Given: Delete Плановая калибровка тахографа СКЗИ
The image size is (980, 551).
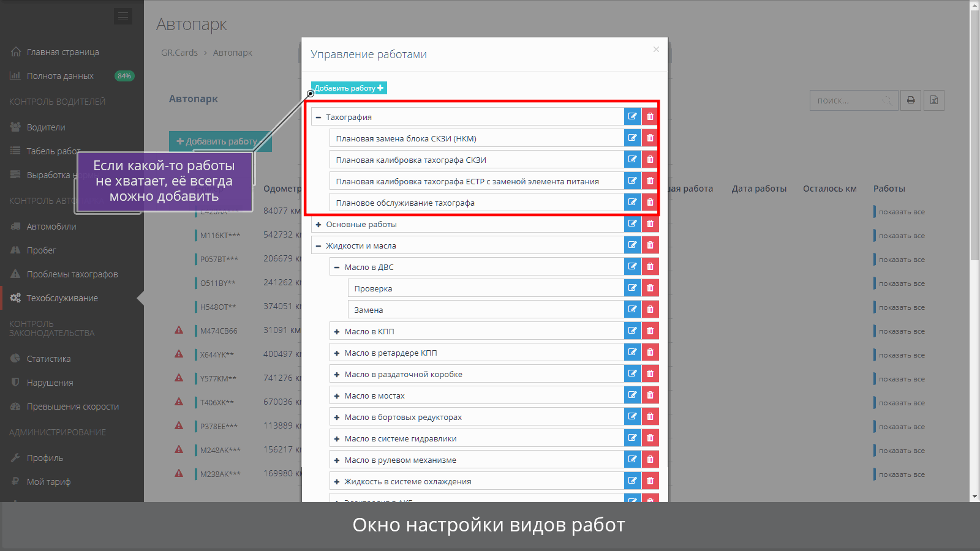Looking at the screenshot, I should (x=650, y=159).
